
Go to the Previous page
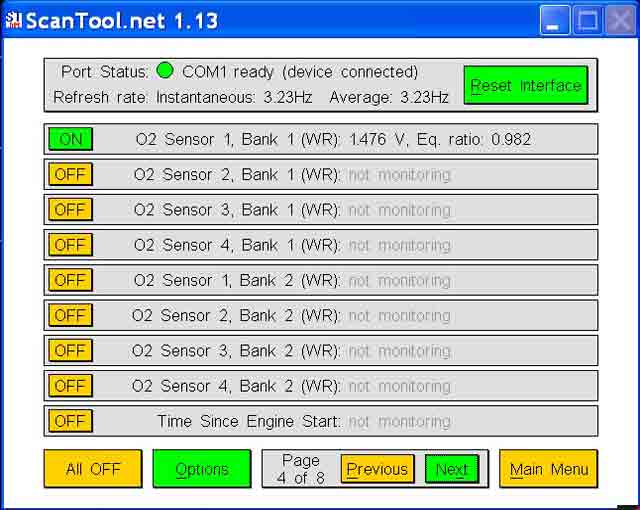(x=377, y=469)
